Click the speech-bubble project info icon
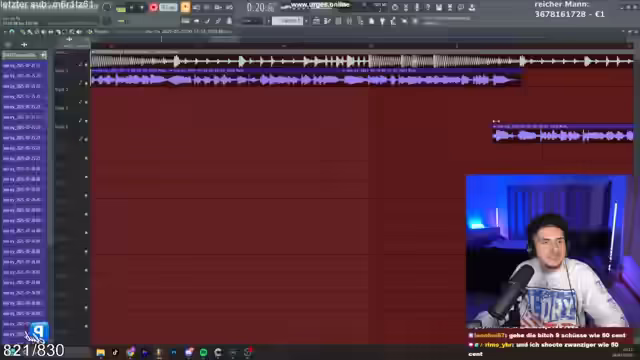 (461, 7)
